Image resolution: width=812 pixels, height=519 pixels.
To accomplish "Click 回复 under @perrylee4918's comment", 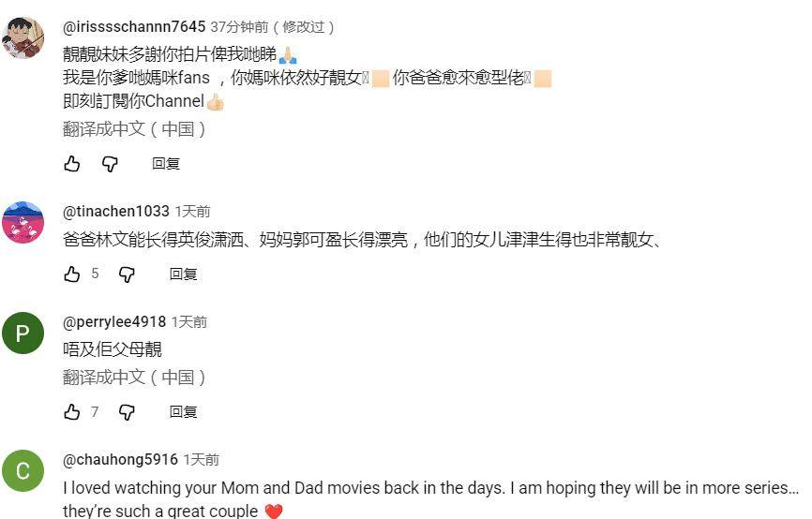I will [x=184, y=412].
